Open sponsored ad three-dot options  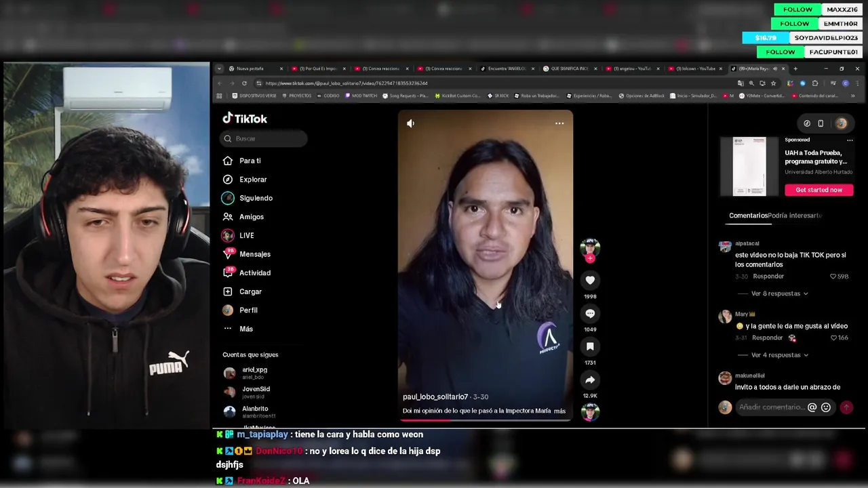point(850,140)
